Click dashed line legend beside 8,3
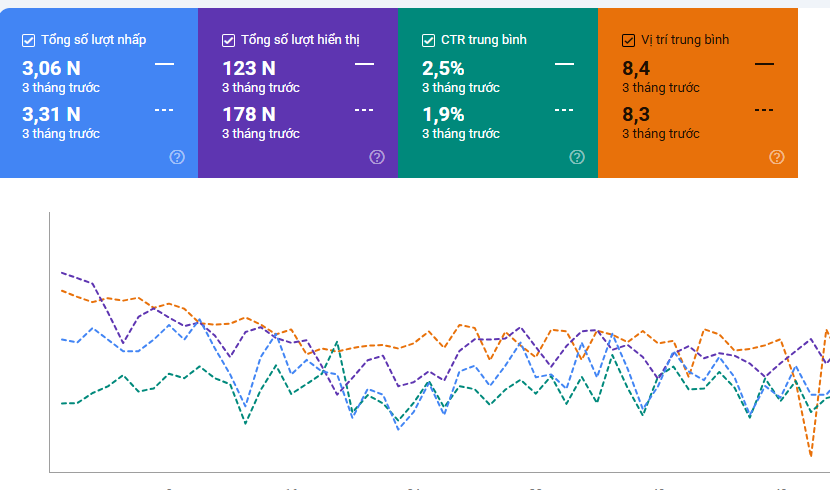The height and width of the screenshot is (490, 830). pos(764,110)
